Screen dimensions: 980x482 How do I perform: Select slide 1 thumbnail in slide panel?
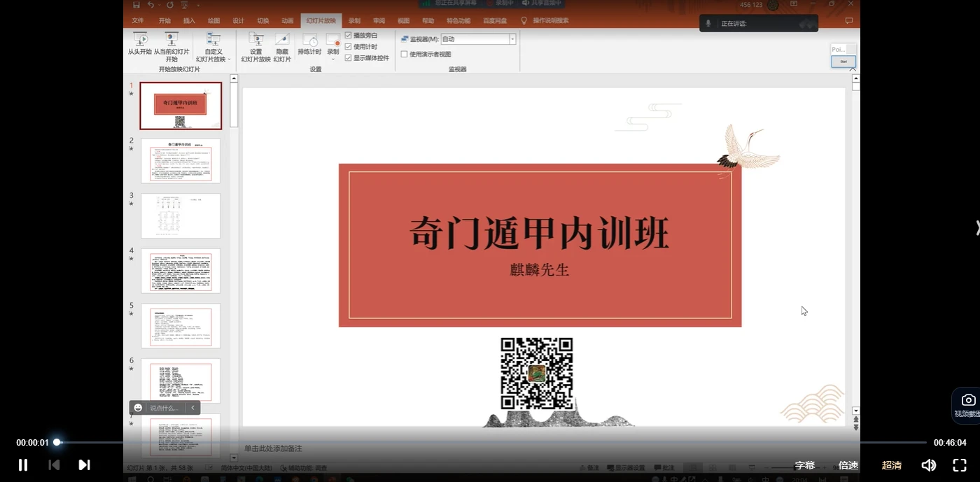pos(181,106)
